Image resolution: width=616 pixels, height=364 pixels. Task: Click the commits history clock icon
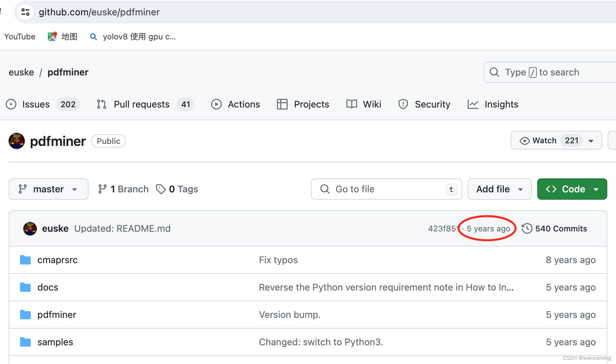(527, 228)
